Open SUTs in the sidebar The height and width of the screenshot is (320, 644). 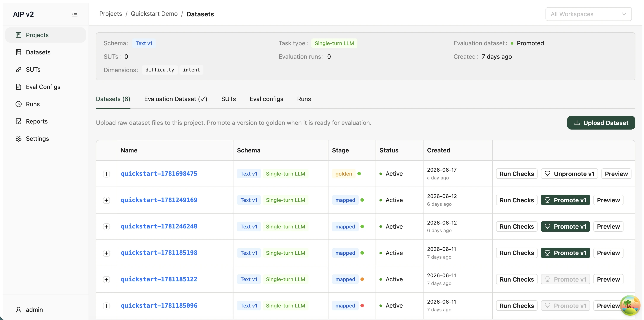[46, 70]
